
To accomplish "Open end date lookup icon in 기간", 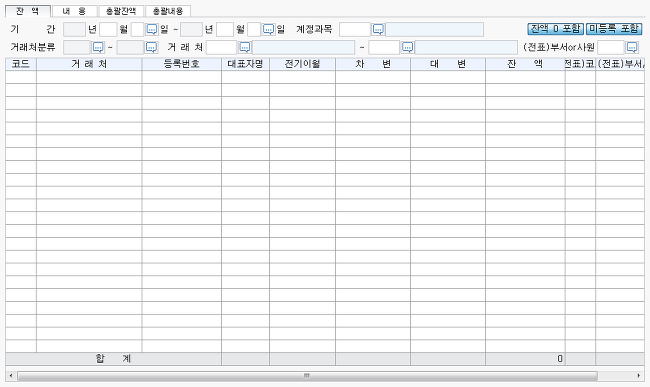I will click(x=269, y=29).
